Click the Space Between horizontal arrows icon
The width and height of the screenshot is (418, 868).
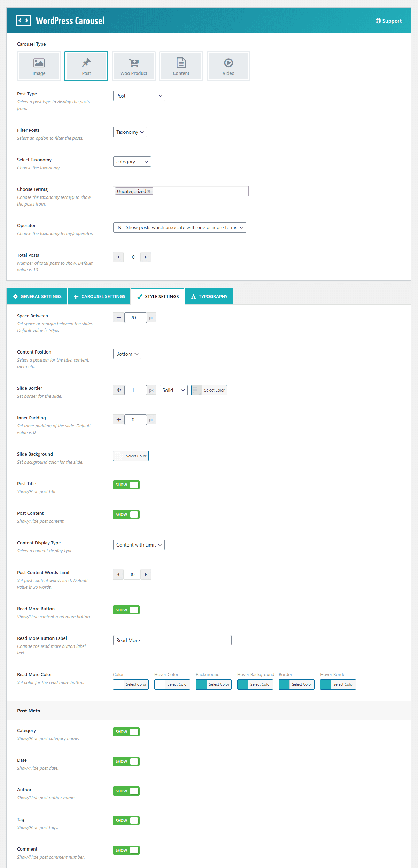click(x=119, y=318)
